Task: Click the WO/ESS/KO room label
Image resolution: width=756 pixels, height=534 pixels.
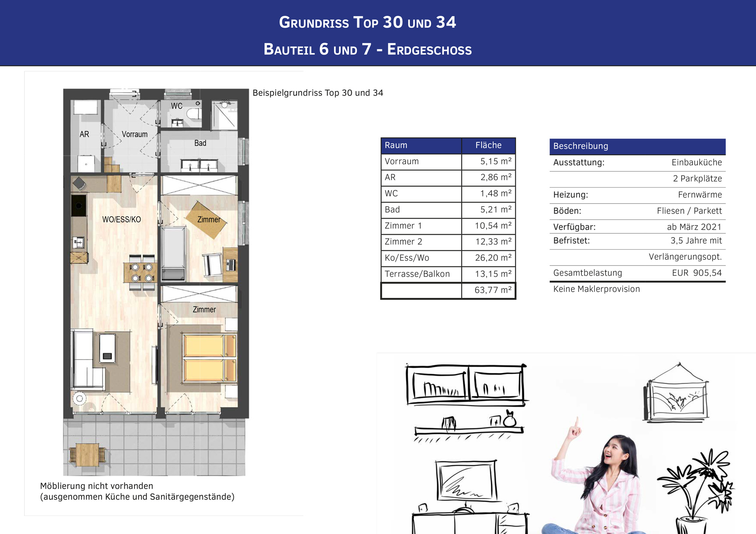Action: [x=121, y=220]
